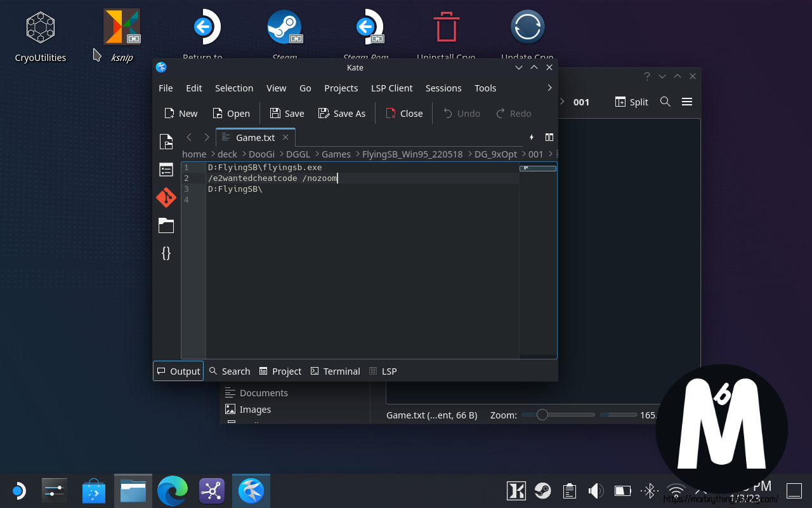Open the View menu
Image resolution: width=812 pixels, height=508 pixels.
[x=276, y=88]
